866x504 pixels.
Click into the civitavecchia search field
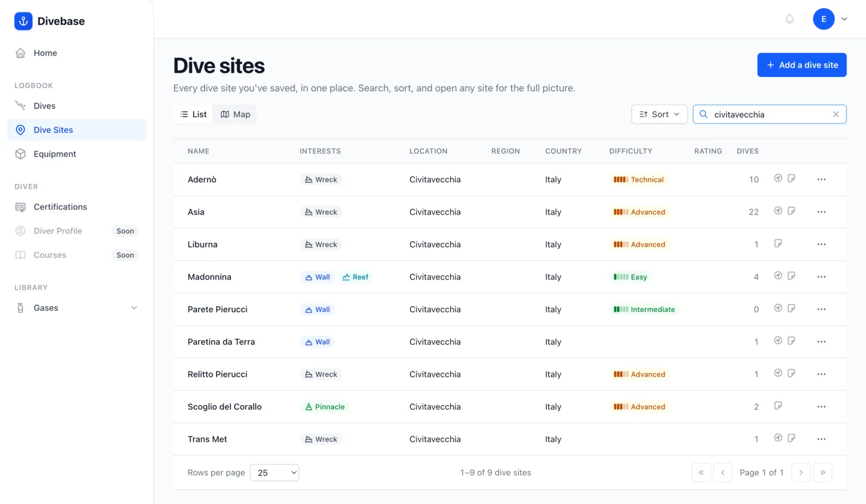point(769,114)
